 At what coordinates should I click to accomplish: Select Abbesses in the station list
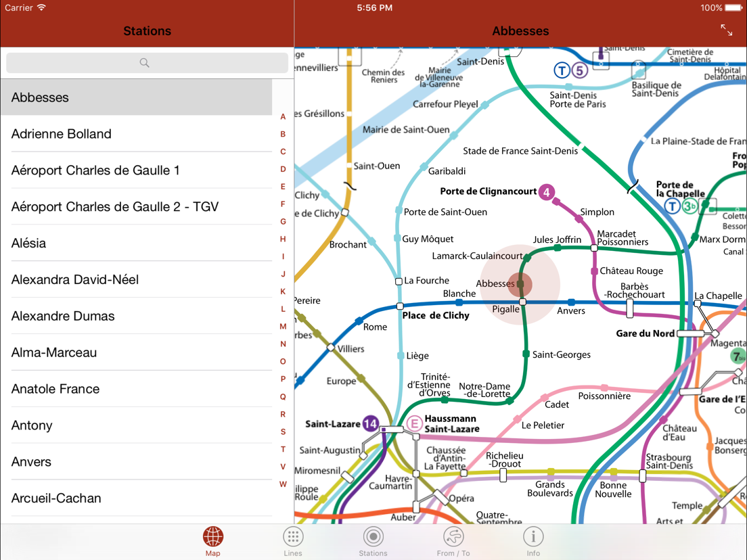click(x=137, y=97)
